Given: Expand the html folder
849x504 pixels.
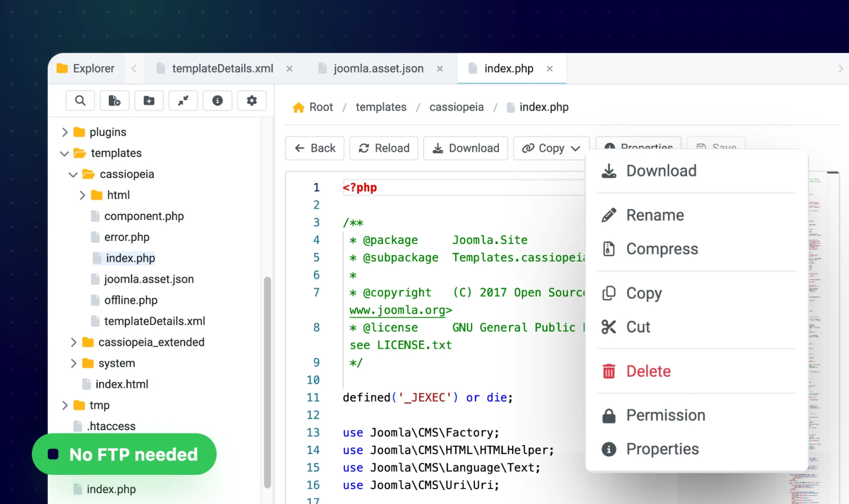Looking at the screenshot, I should pos(82,195).
